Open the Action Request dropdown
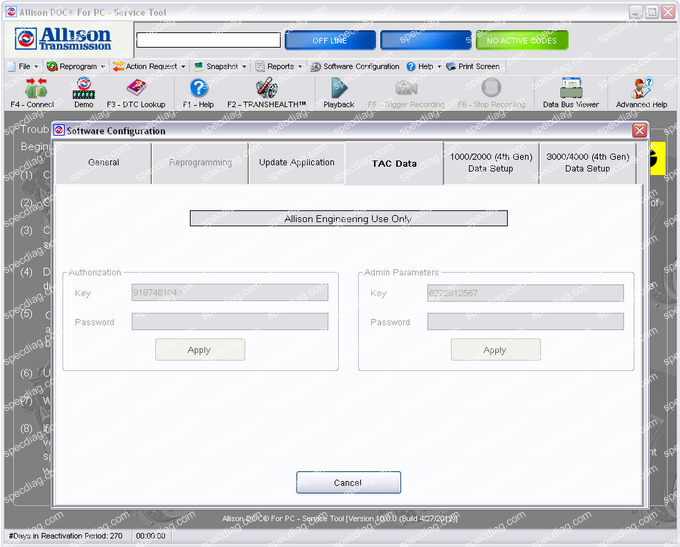 (150, 66)
